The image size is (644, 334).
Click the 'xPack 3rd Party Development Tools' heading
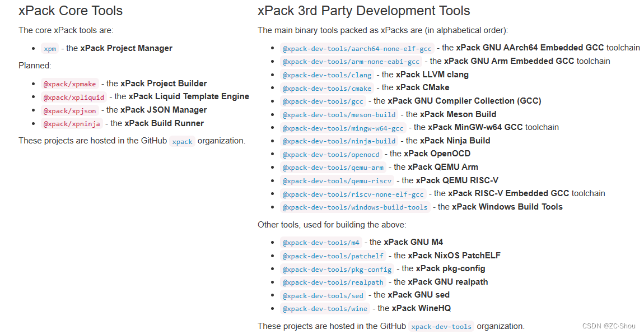(364, 11)
